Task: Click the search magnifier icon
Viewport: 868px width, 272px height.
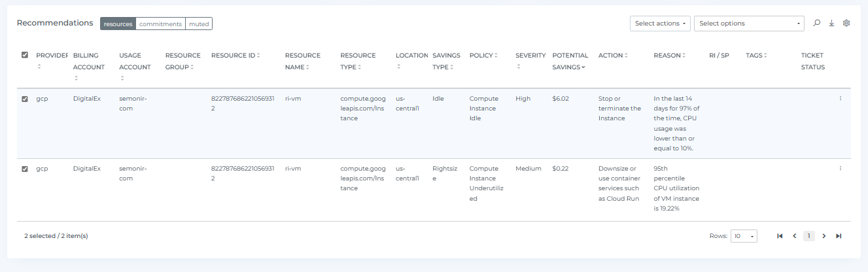Action: pos(816,23)
